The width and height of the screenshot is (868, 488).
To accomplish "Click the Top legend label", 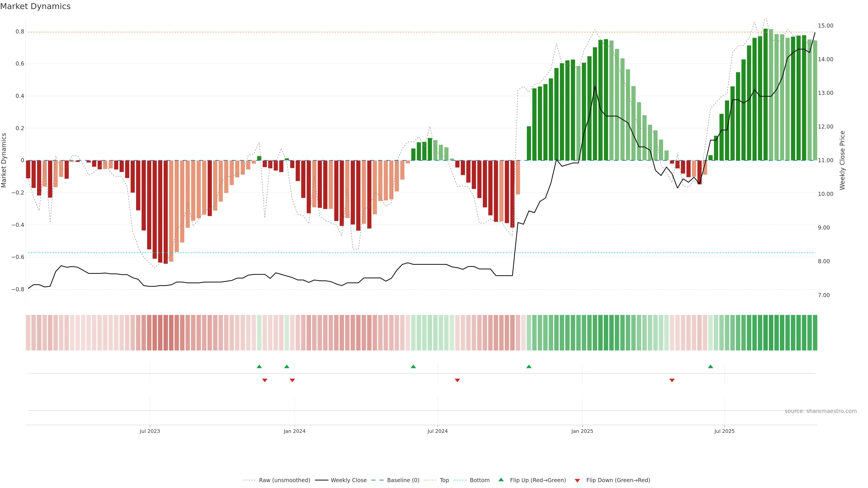I will coord(444,480).
